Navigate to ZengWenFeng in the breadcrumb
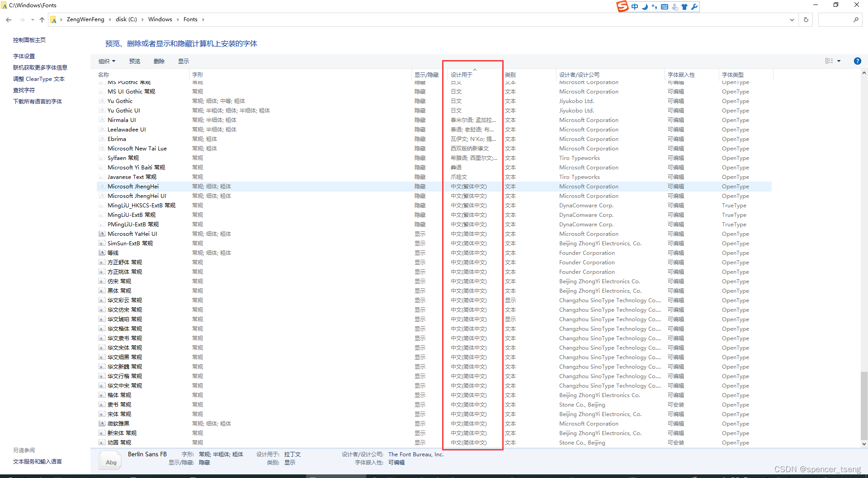The width and height of the screenshot is (868, 478). (85, 19)
